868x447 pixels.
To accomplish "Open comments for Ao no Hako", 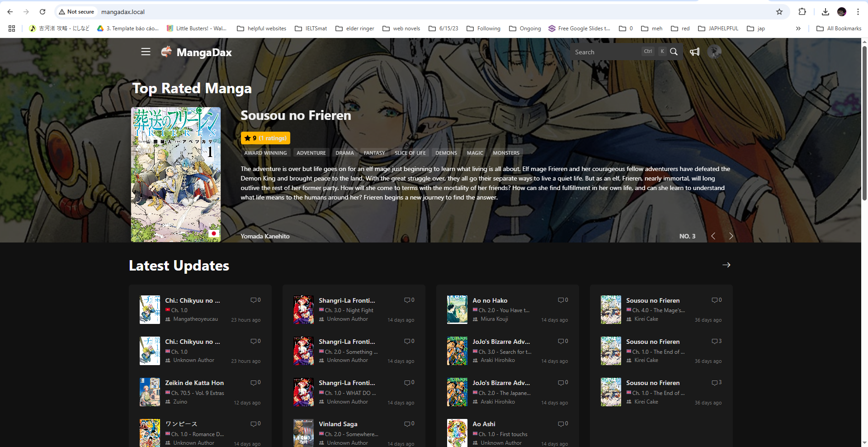I will [x=563, y=300].
